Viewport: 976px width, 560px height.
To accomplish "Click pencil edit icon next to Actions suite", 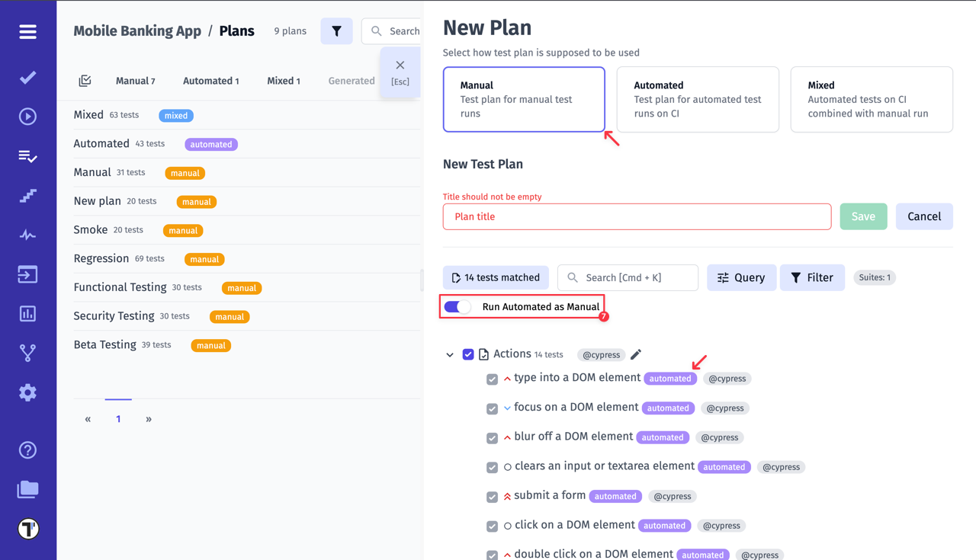I will (x=636, y=354).
